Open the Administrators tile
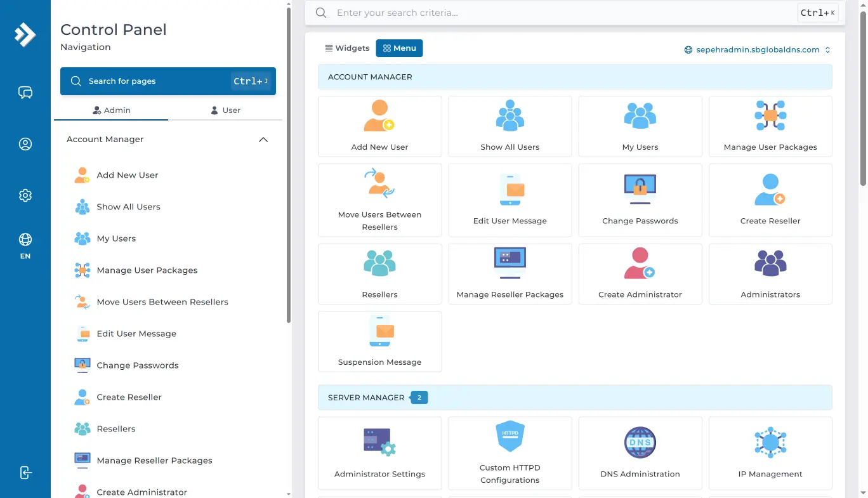868x498 pixels. pos(770,274)
